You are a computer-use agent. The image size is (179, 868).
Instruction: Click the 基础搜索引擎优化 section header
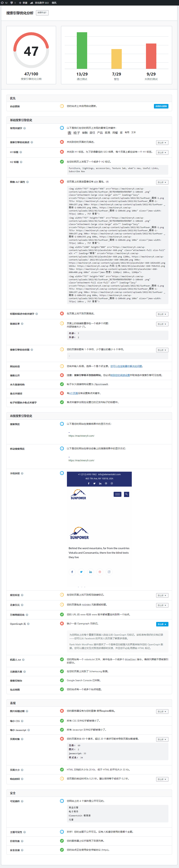pyautogui.click(x=89, y=120)
